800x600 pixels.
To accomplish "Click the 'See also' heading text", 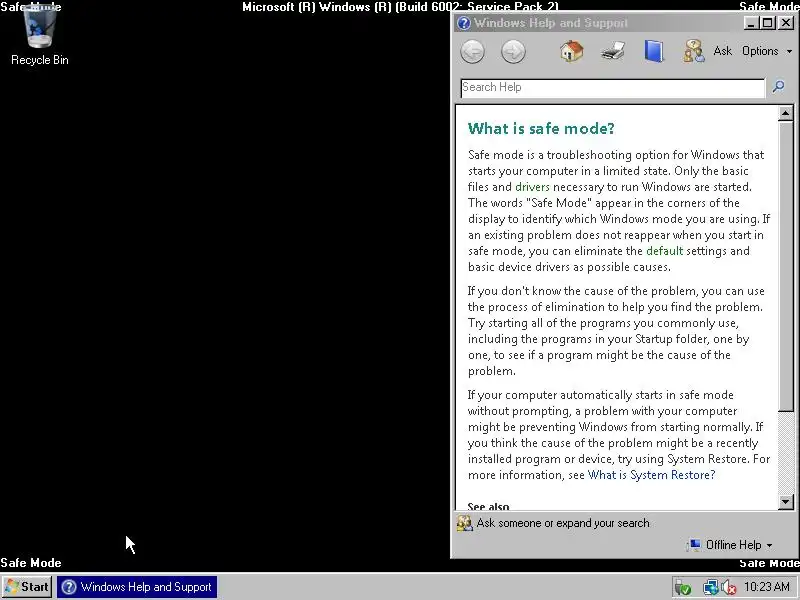I will pos(488,506).
